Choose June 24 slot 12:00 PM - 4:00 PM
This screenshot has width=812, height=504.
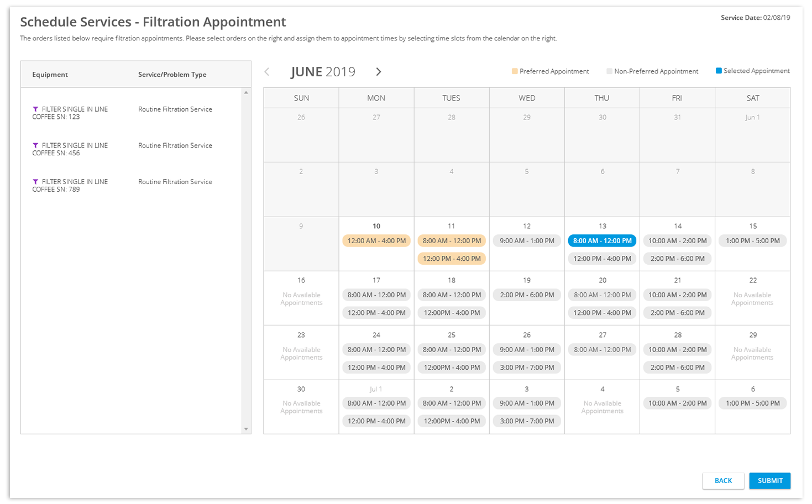pos(376,368)
